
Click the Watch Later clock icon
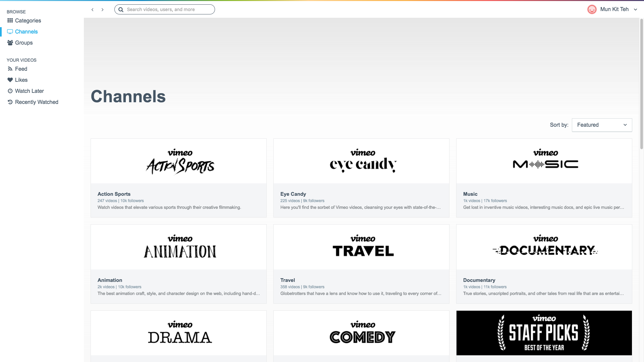point(10,91)
